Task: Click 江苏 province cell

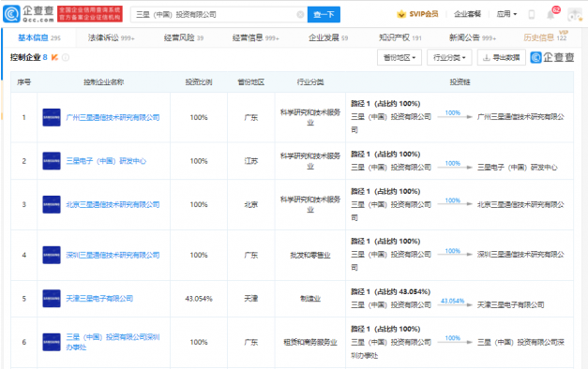Action: click(251, 161)
